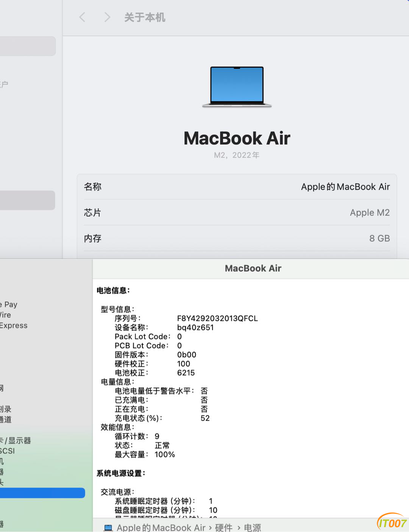Click the disk sleep timer value '10'
Screen dimensions: 409x532
213,510
